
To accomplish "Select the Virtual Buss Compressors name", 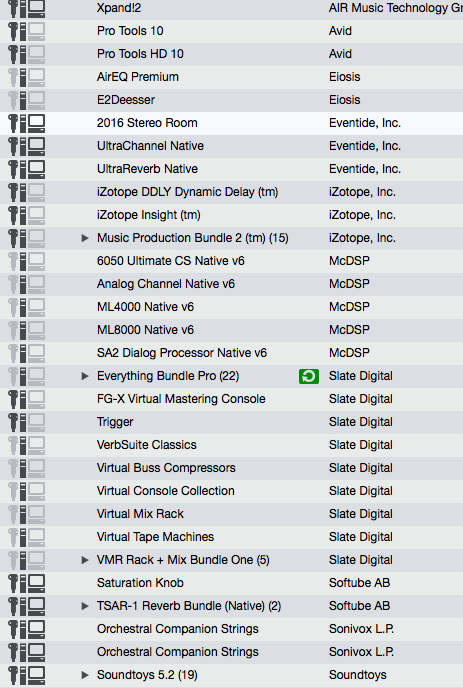I will [166, 468].
